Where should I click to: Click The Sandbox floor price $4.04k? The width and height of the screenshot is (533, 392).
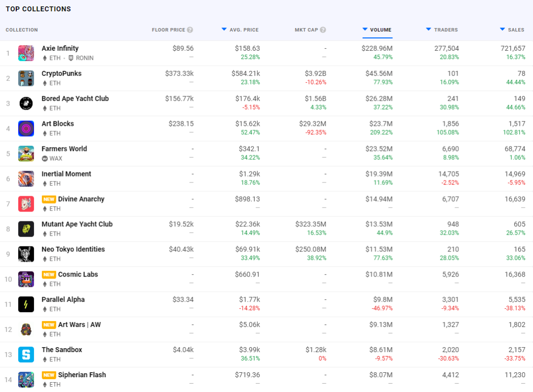tap(183, 350)
